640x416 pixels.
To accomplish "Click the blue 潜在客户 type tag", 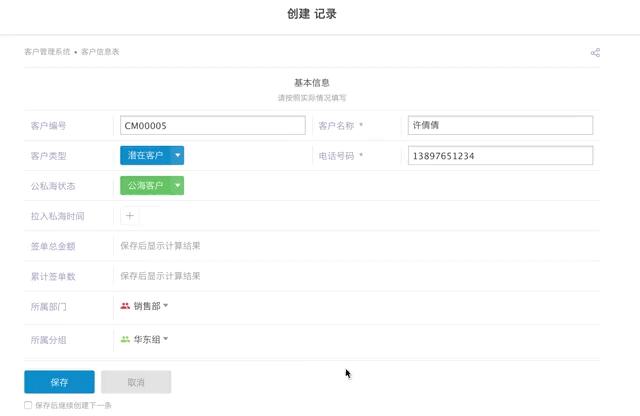I will [145, 155].
